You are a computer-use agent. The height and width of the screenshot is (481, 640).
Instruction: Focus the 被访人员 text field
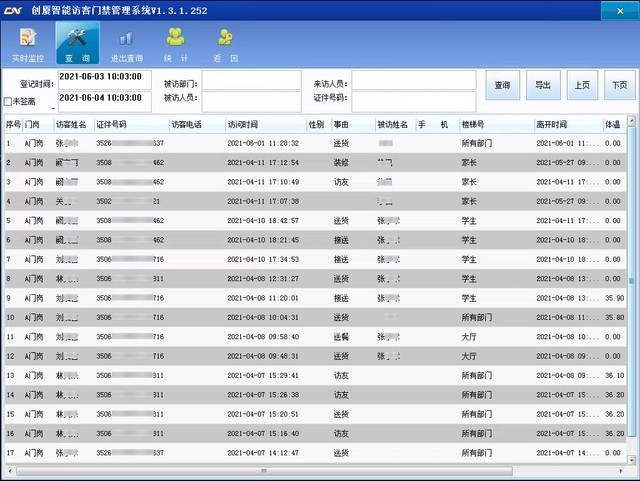click(251, 100)
